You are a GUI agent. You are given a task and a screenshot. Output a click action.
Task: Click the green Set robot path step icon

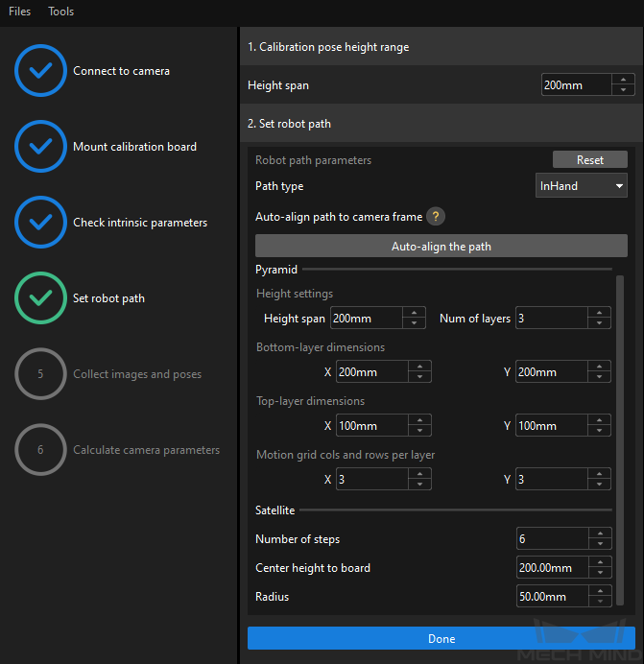(x=40, y=298)
